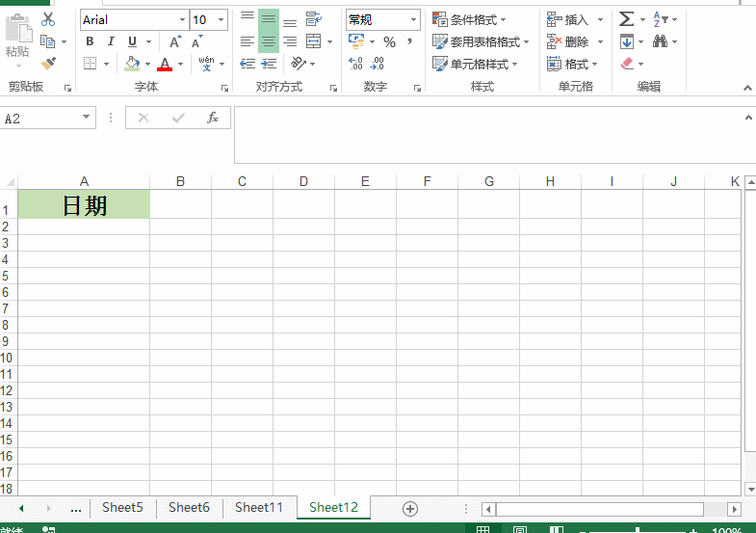Select the Sheet12 tab
This screenshot has width=756, height=533.
click(x=333, y=507)
